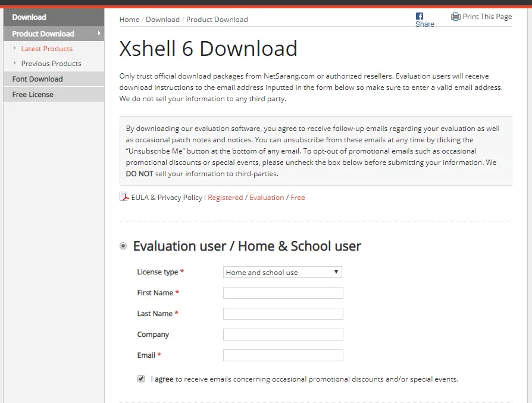
Task: Click the Facebook Share icon
Action: [420, 16]
